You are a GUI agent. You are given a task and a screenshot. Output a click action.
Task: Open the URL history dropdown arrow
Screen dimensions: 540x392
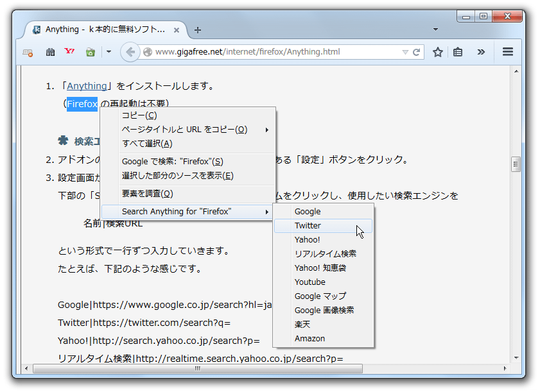tap(405, 53)
